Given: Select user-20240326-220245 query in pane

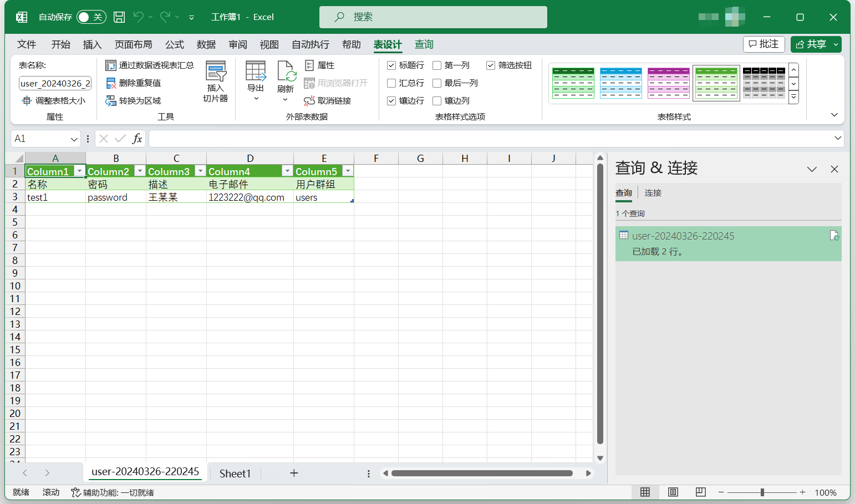Looking at the screenshot, I should click(728, 243).
